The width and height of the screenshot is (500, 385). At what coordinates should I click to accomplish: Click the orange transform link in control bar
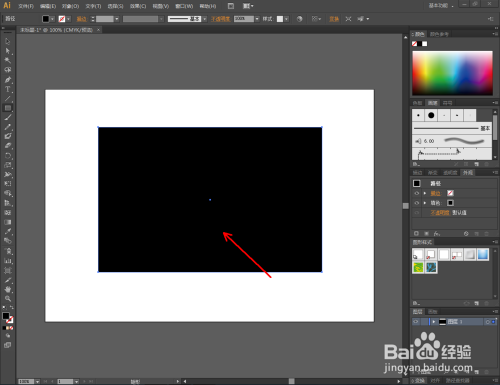[334, 19]
